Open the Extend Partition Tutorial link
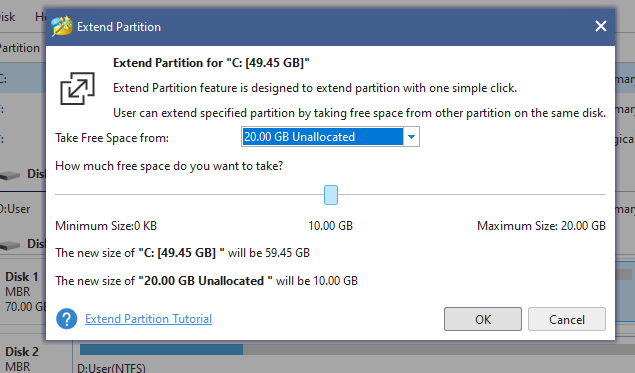This screenshot has width=635, height=373. (148, 319)
